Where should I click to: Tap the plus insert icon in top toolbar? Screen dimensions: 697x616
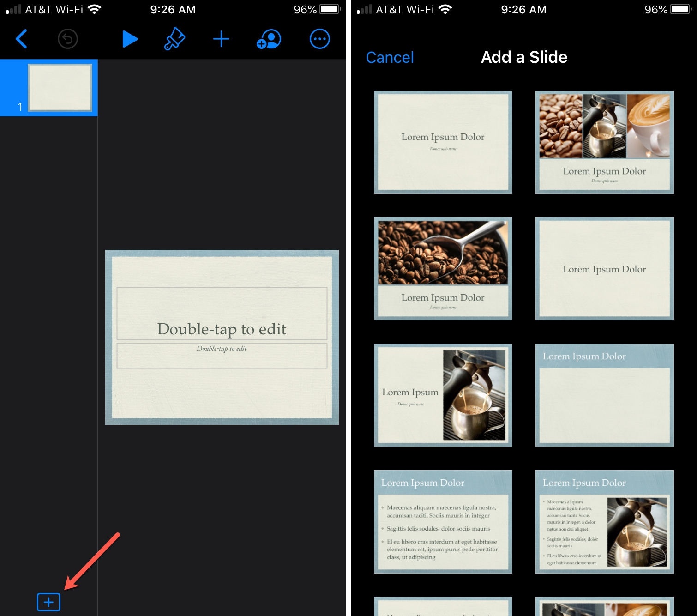click(221, 39)
